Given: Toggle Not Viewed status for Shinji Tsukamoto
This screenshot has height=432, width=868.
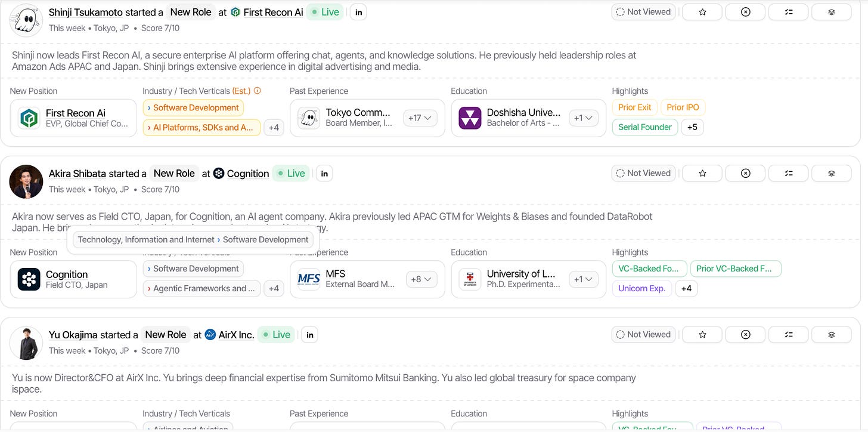Looking at the screenshot, I should click(643, 12).
